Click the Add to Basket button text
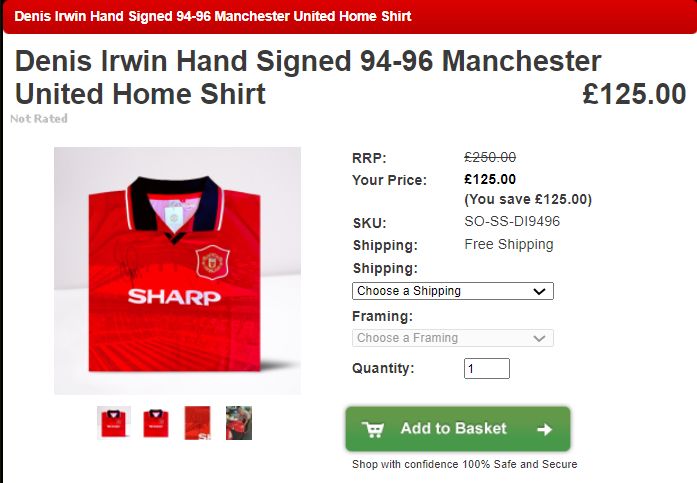The image size is (697, 483). (x=453, y=428)
